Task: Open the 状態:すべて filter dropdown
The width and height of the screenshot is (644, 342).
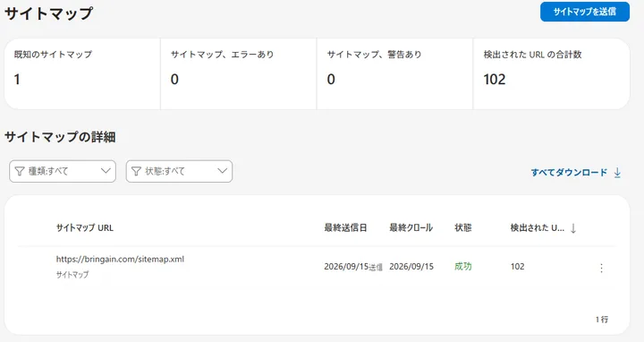Action: click(x=179, y=171)
